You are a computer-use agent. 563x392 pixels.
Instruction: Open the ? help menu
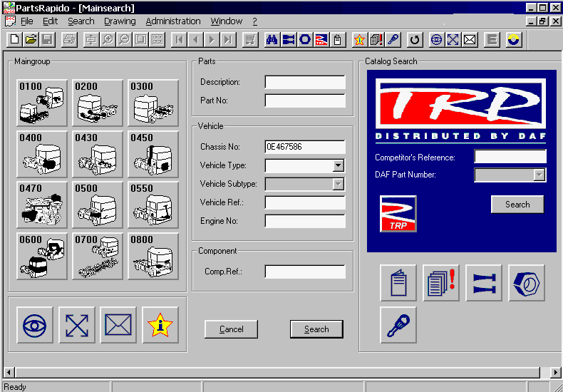tap(254, 21)
